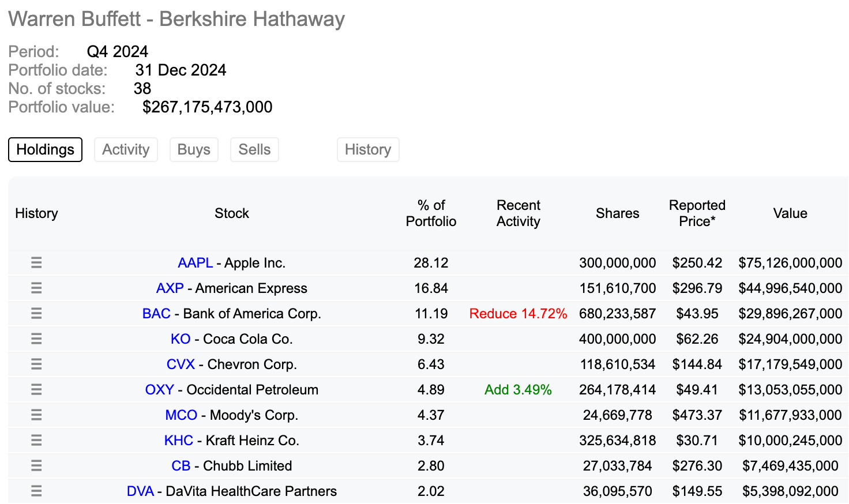Open the AAPL ticker link

click(195, 263)
